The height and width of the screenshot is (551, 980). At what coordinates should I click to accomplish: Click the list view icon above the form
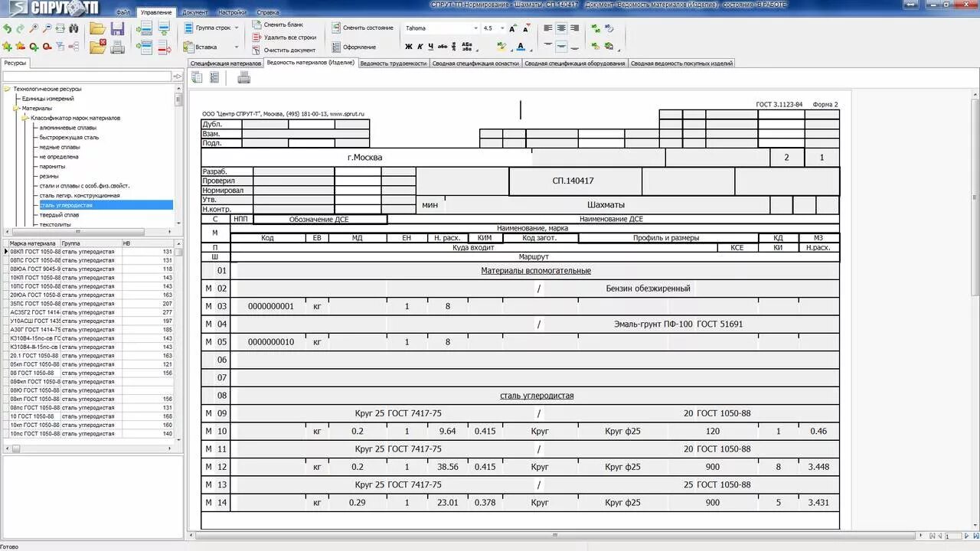[x=214, y=77]
